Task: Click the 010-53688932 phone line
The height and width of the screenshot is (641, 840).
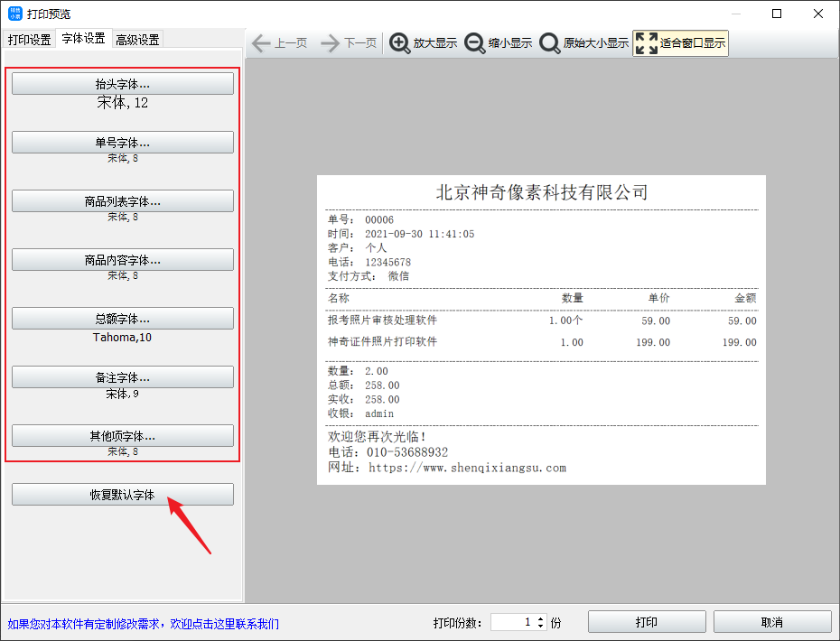Action: (x=387, y=452)
